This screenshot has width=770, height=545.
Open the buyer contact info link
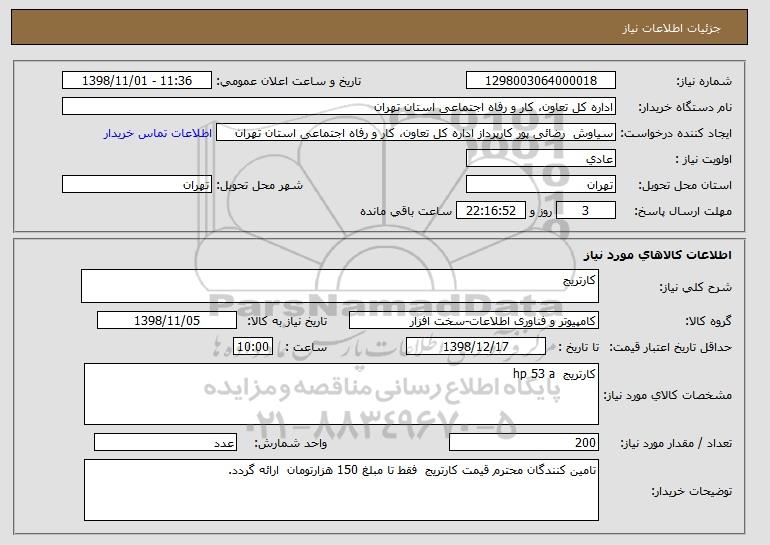point(158,133)
